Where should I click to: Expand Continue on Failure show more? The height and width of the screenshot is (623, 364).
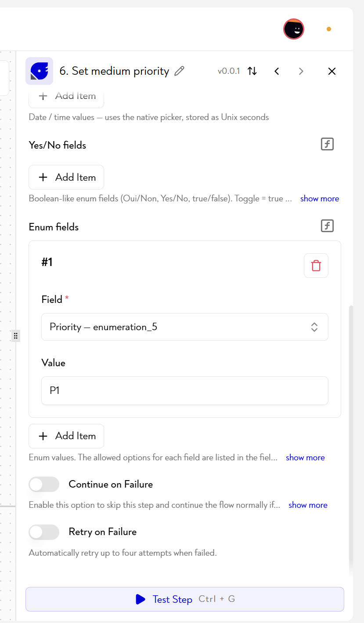(308, 505)
